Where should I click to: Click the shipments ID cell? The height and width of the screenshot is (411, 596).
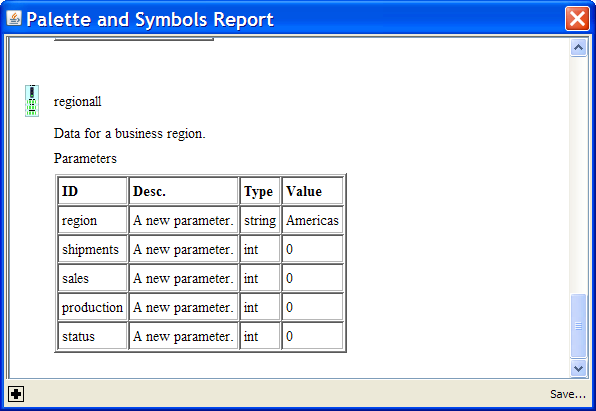[92, 249]
